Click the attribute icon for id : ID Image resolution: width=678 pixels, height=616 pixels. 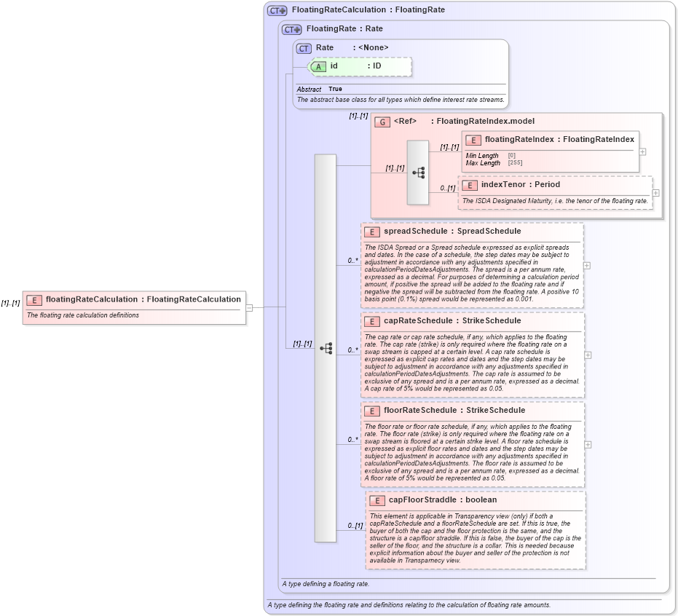[318, 66]
